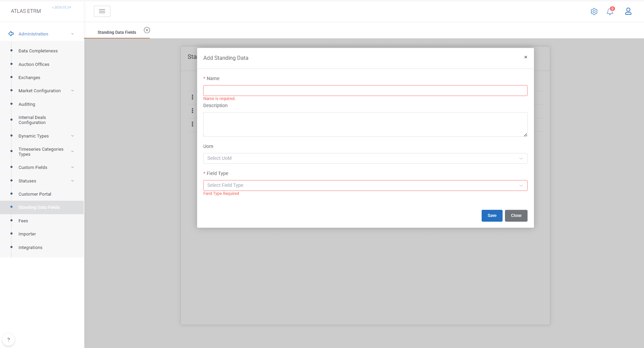The height and width of the screenshot is (348, 644).
Task: Expand the Statuses submenu
Action: pos(72,181)
